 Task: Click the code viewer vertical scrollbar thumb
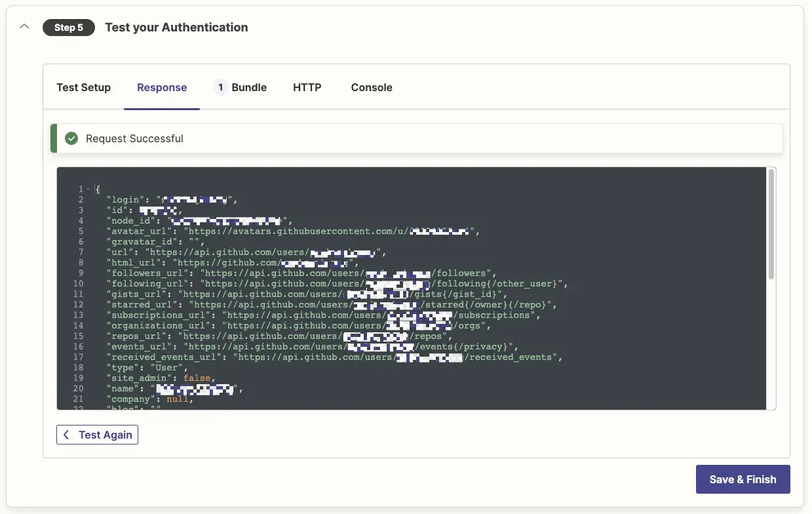pos(771,224)
